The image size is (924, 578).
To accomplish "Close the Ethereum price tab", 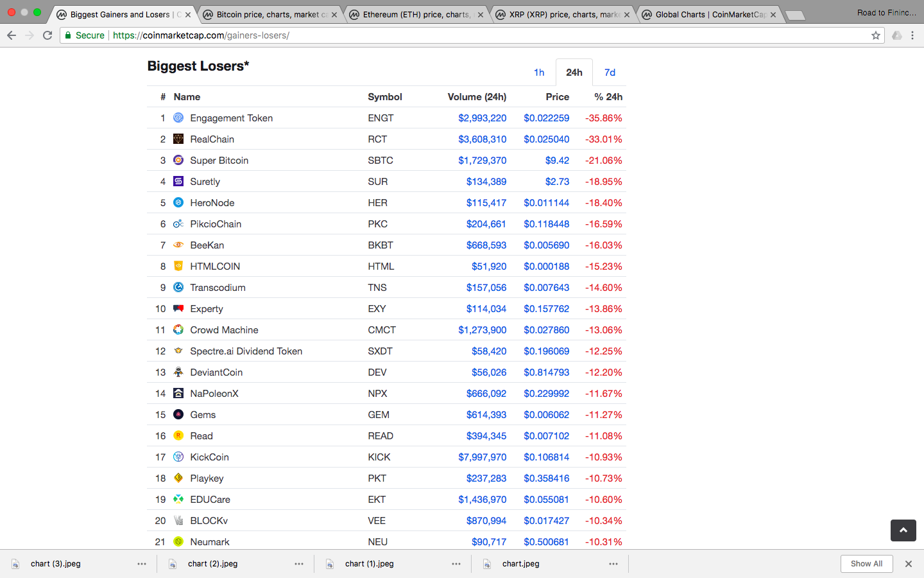I will (481, 15).
